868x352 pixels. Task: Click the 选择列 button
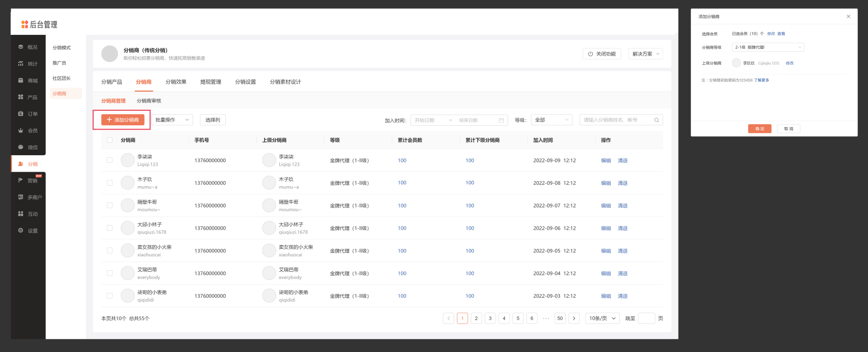point(213,120)
